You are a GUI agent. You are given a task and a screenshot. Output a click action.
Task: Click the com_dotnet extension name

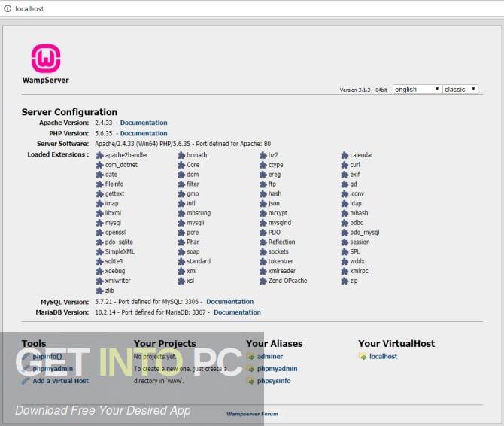click(121, 165)
